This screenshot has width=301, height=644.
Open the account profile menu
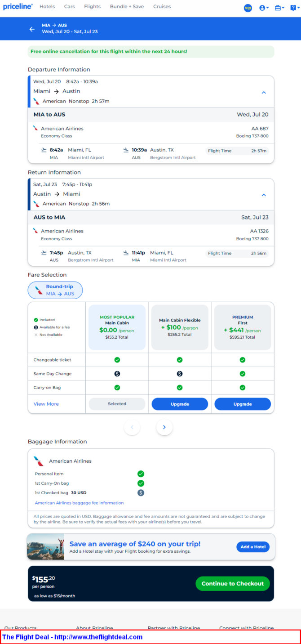coord(264,8)
